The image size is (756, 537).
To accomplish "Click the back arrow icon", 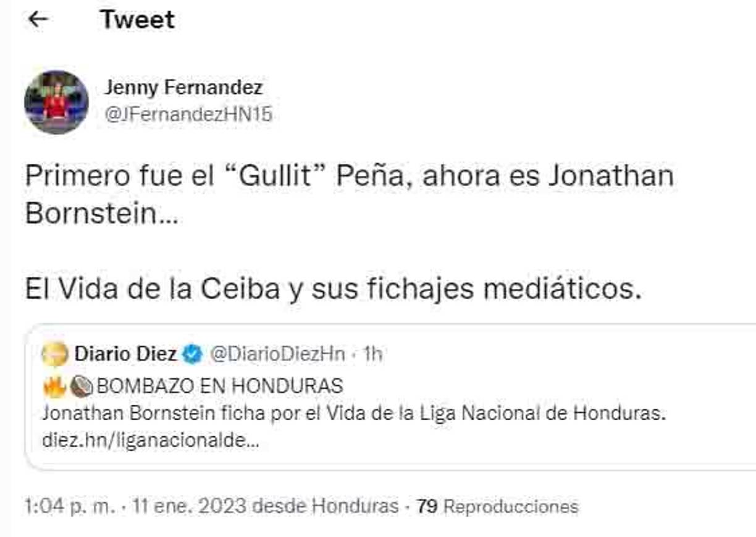I will click(x=38, y=19).
